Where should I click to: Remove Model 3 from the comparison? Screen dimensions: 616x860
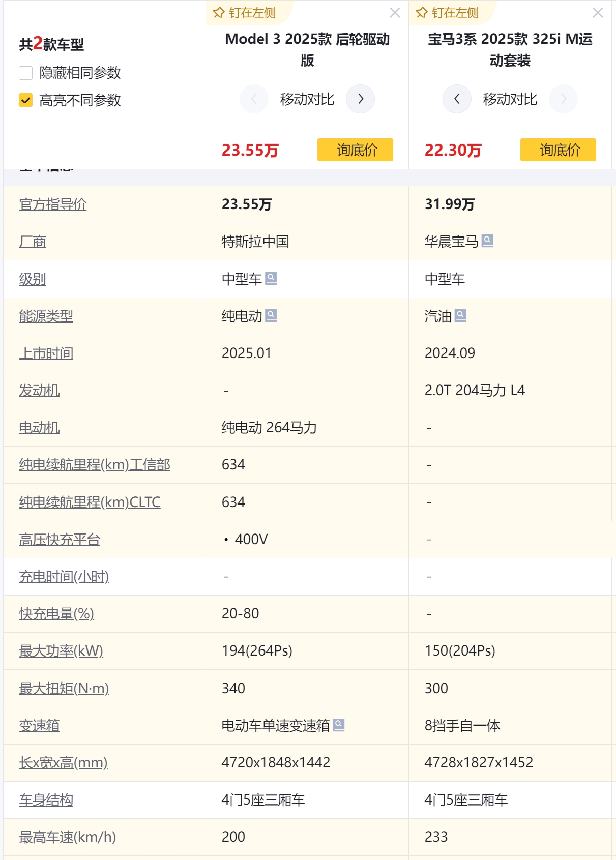pos(395,13)
